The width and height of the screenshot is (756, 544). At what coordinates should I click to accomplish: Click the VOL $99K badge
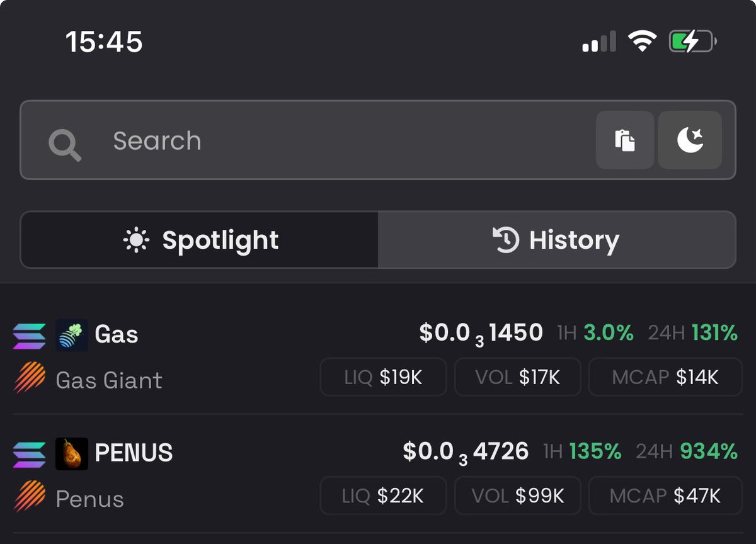pos(517,496)
